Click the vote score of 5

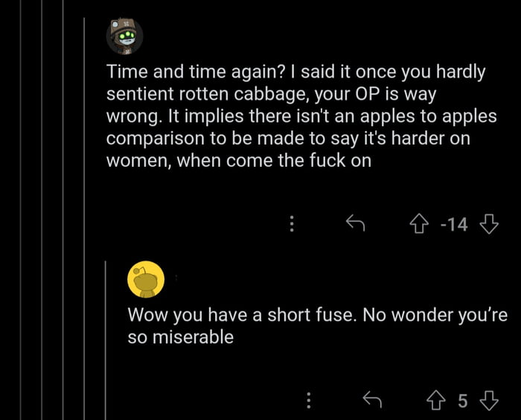pyautogui.click(x=462, y=401)
